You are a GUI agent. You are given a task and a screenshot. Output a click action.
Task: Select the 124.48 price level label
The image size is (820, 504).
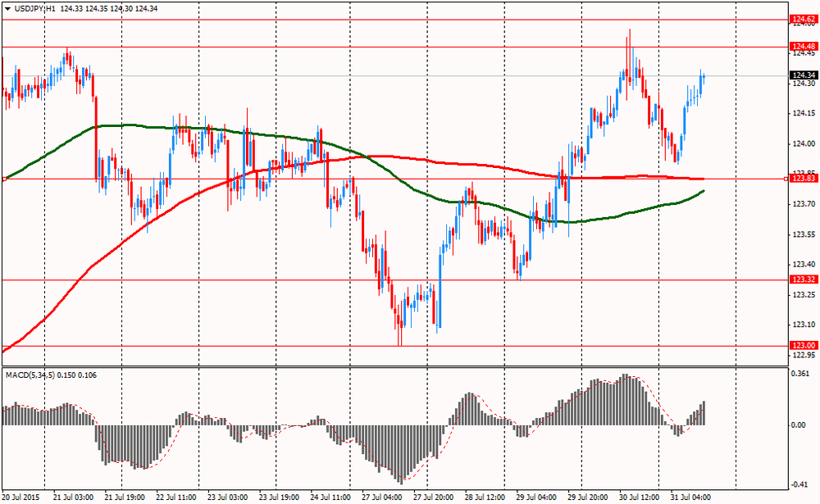804,47
